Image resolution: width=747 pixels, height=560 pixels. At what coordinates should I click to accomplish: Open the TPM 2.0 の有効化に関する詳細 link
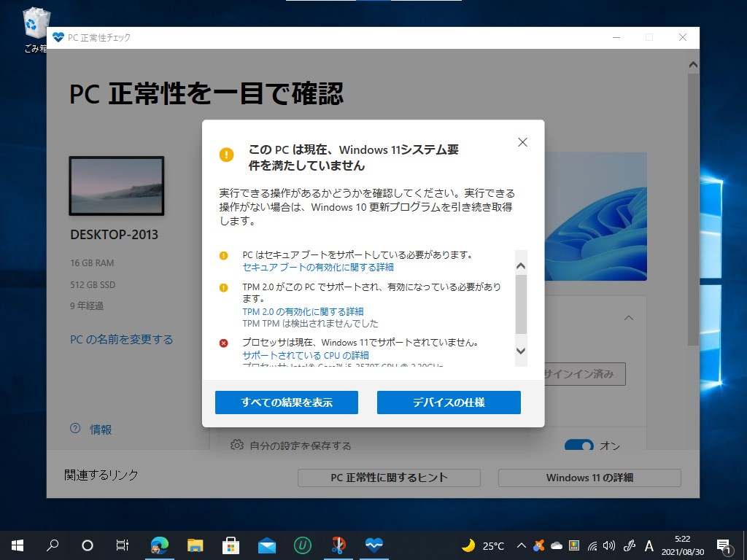coord(306,311)
